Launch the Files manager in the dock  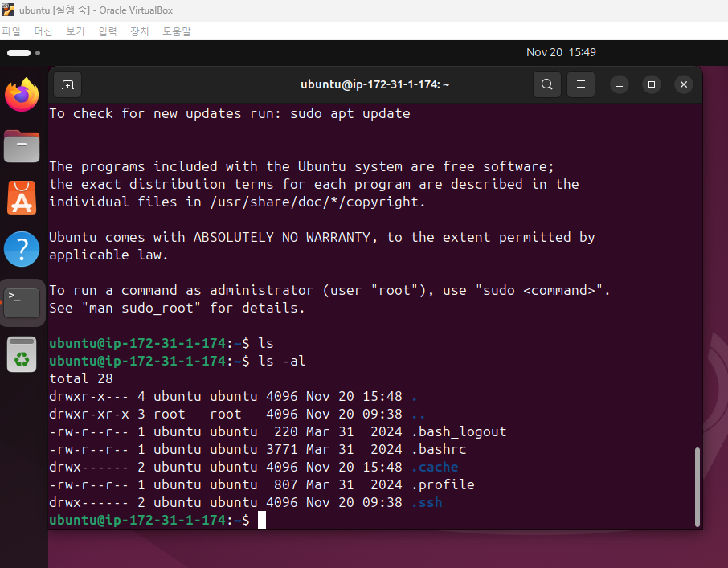[x=22, y=147]
